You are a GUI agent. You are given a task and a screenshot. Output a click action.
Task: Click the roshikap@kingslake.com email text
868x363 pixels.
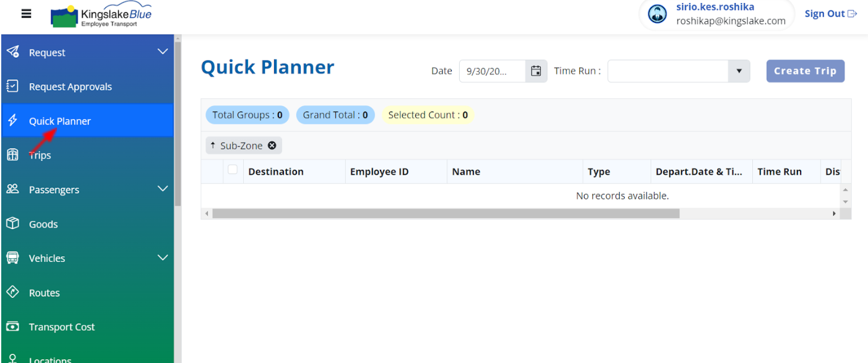[731, 20]
